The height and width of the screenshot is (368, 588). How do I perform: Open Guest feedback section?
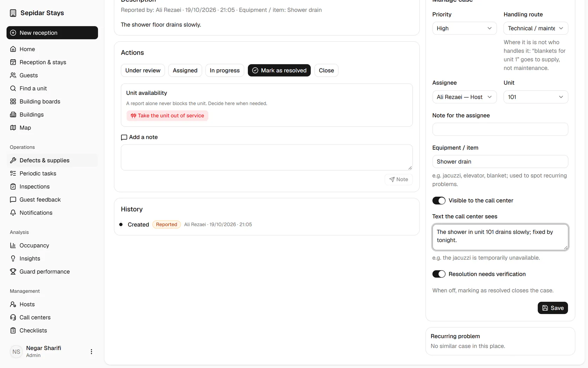pyautogui.click(x=52, y=200)
